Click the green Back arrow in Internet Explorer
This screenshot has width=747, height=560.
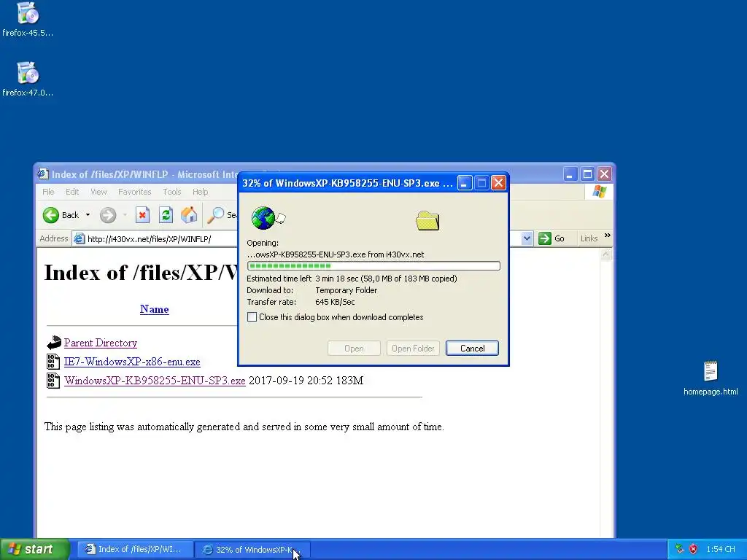tap(51, 215)
